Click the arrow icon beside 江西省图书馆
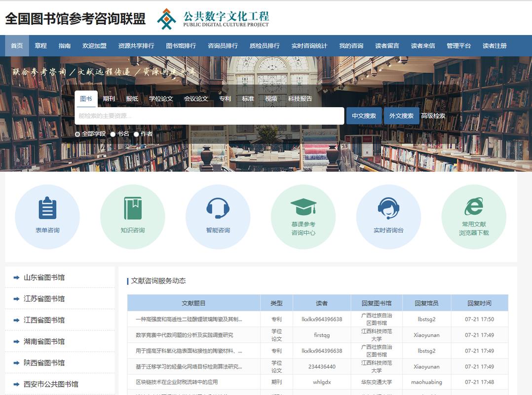532x395 pixels. pos(16,320)
